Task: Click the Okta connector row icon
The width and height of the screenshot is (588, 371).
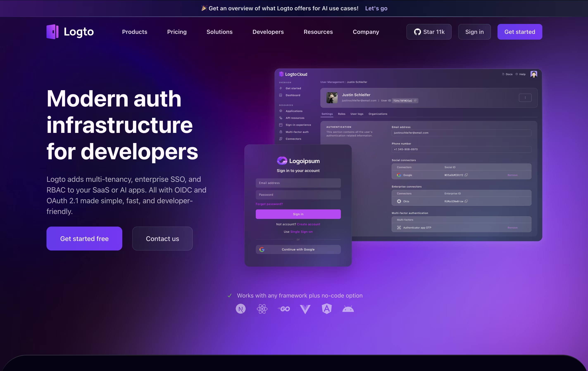Action: [399, 201]
